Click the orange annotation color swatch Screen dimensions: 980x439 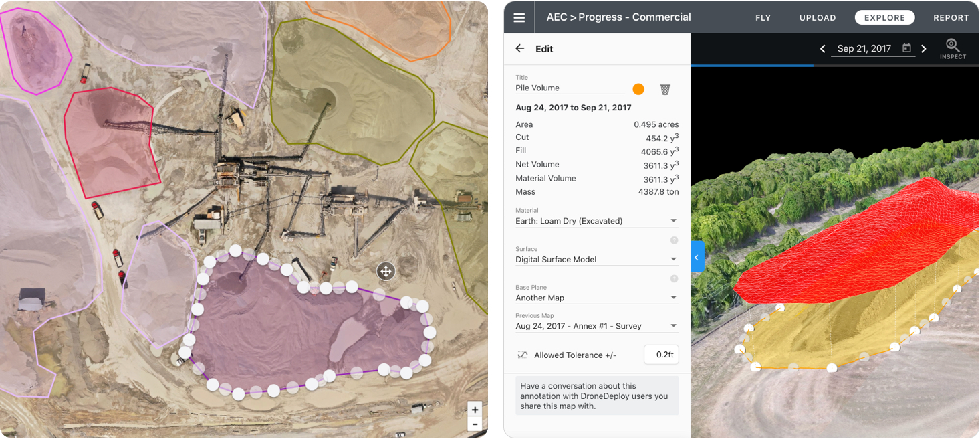tap(638, 88)
